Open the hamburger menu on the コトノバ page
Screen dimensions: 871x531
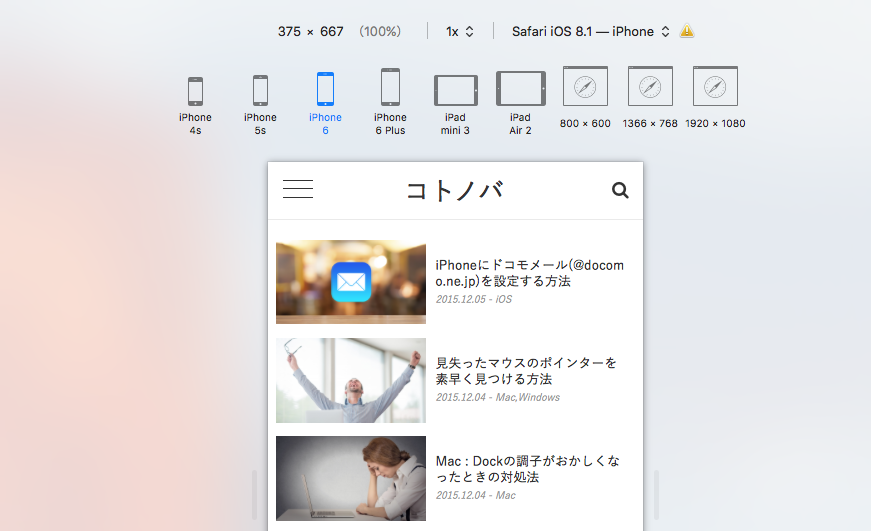298,189
